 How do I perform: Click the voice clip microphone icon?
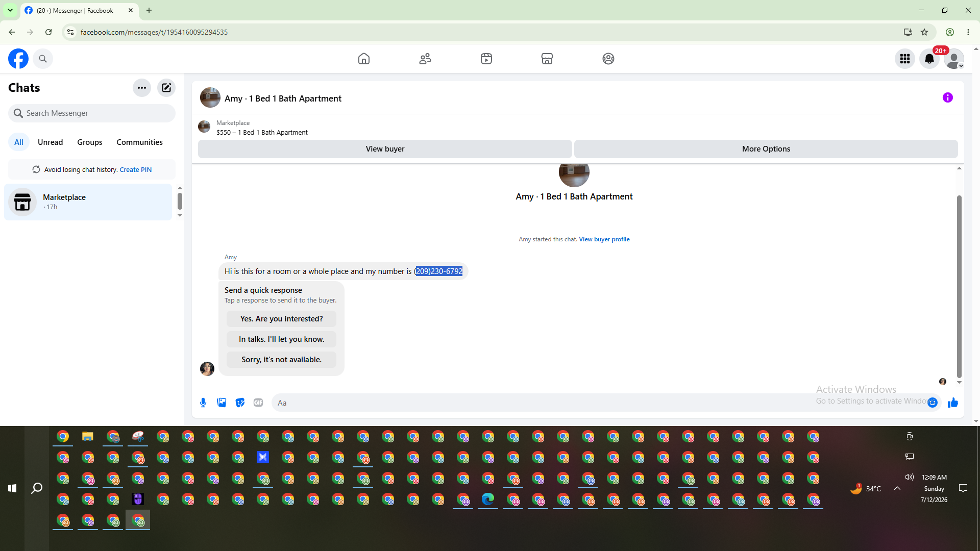coord(203,403)
